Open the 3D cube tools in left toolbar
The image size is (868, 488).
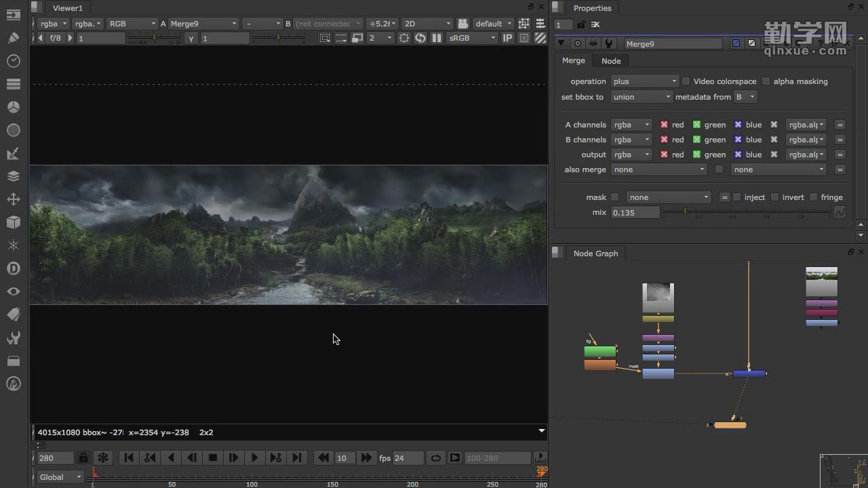14,222
